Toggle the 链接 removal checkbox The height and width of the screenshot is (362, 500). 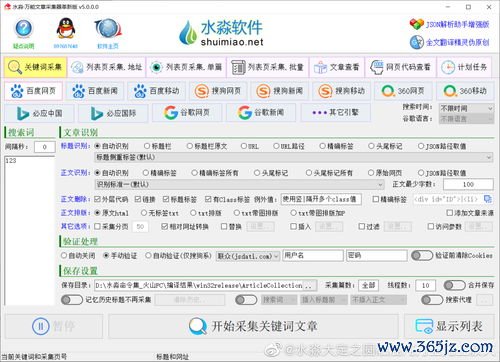[x=145, y=199]
